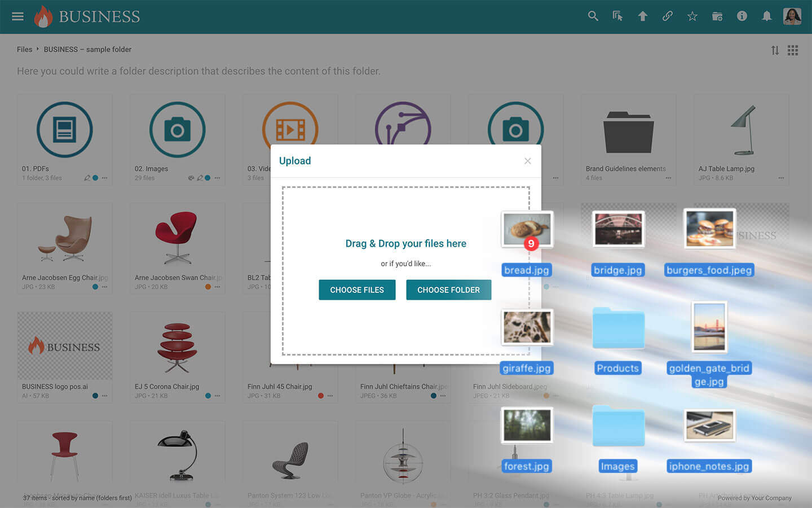Viewport: 812px width, 508px height.
Task: Click the dragged giraffe.jpg file icon
Action: tap(527, 327)
